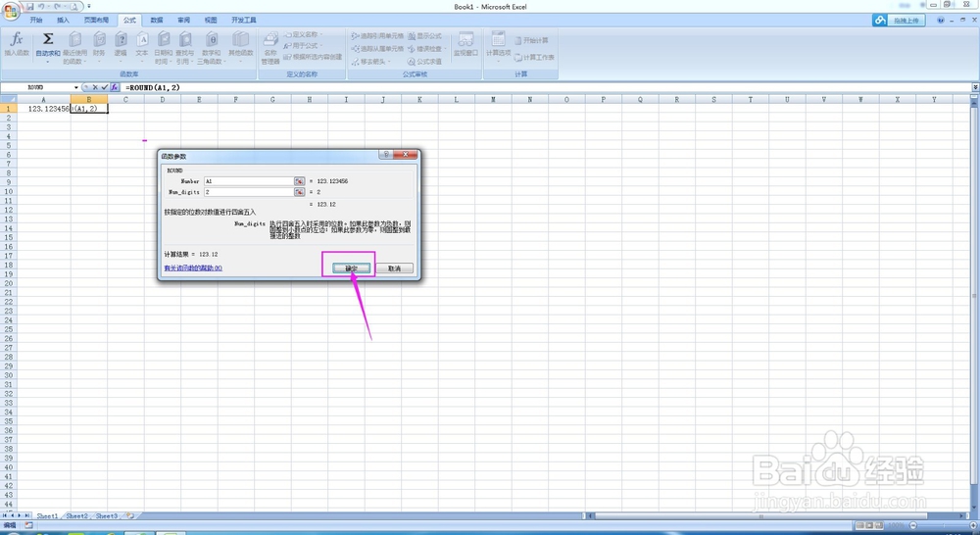The image size is (980, 535).
Task: Click the Office button logo
Action: (x=11, y=11)
